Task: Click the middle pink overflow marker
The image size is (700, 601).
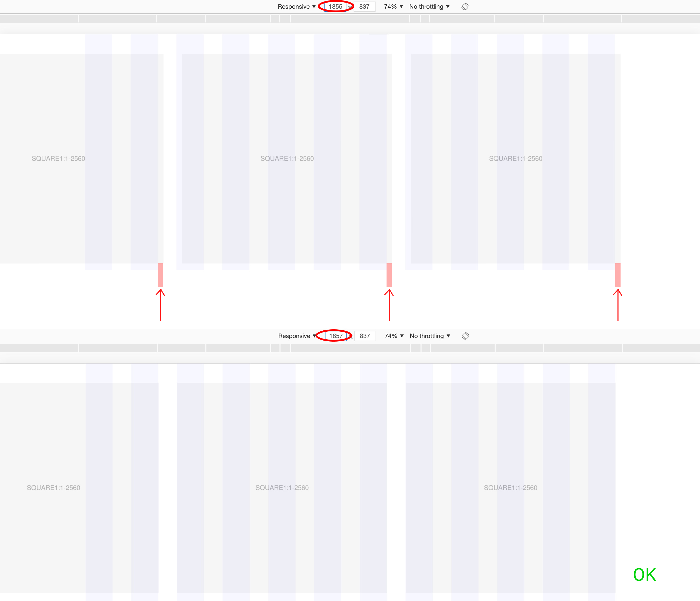Action: tap(389, 275)
